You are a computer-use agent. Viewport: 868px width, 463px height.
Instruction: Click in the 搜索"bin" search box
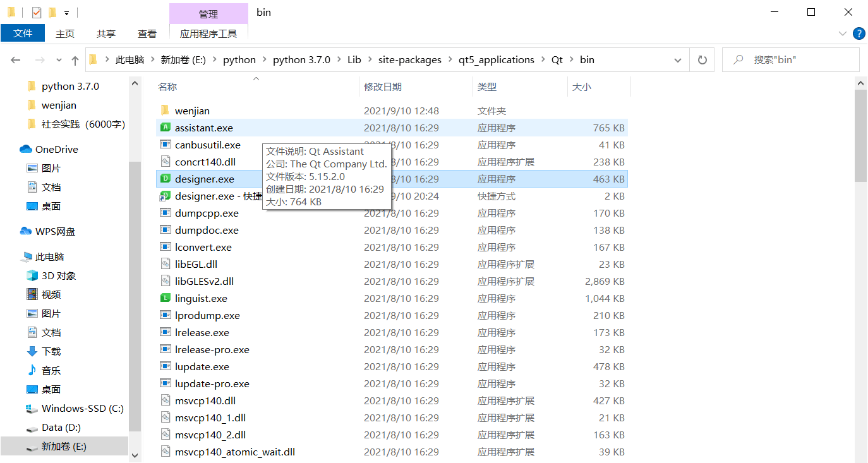pyautogui.click(x=791, y=60)
